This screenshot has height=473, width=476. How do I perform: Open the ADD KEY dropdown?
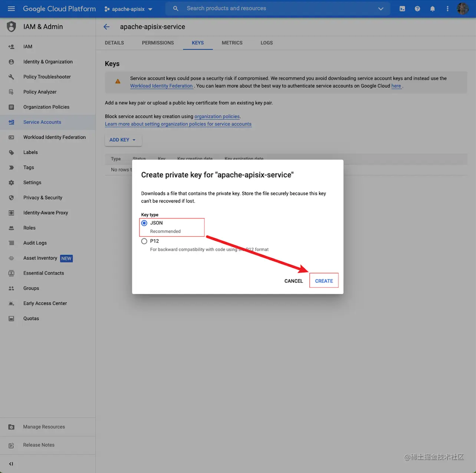pyautogui.click(x=123, y=140)
